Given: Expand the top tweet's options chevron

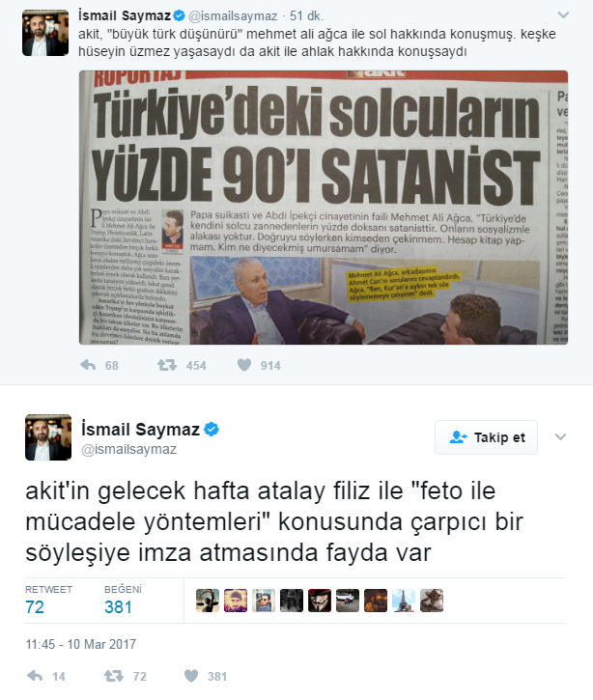Looking at the screenshot, I should point(563,14).
